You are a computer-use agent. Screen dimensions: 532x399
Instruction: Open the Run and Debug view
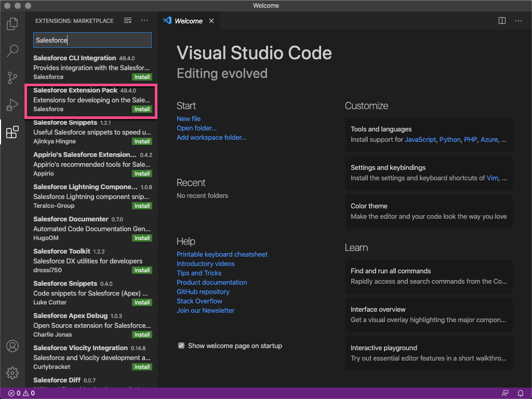click(x=12, y=105)
